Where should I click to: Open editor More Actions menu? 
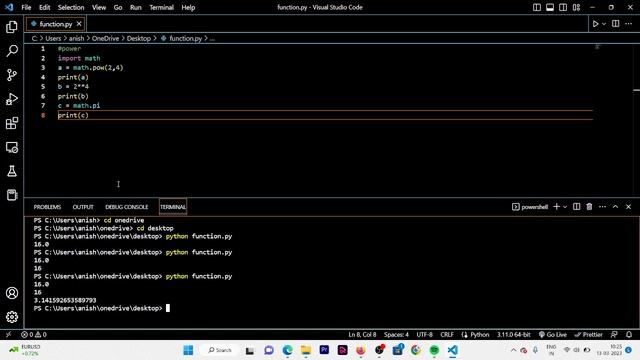pos(629,24)
